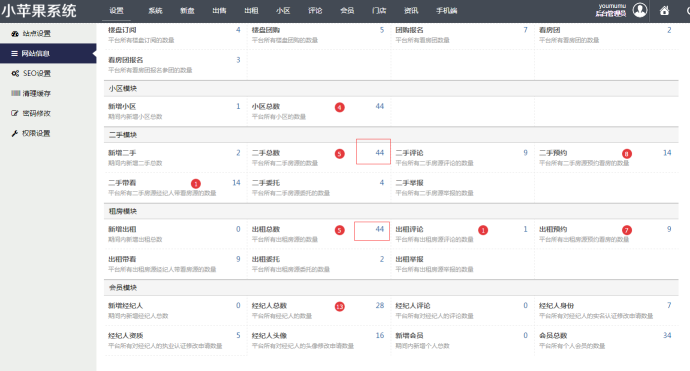Click the SEO设置 gears icon
690x371 pixels.
point(15,73)
